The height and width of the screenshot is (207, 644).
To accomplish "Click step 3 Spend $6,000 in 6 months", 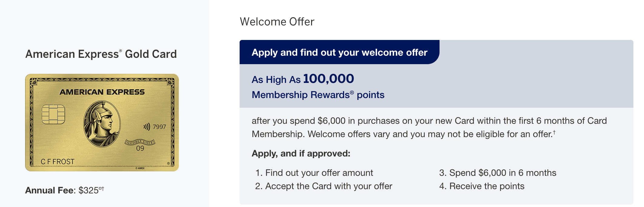I will pyautogui.click(x=498, y=173).
